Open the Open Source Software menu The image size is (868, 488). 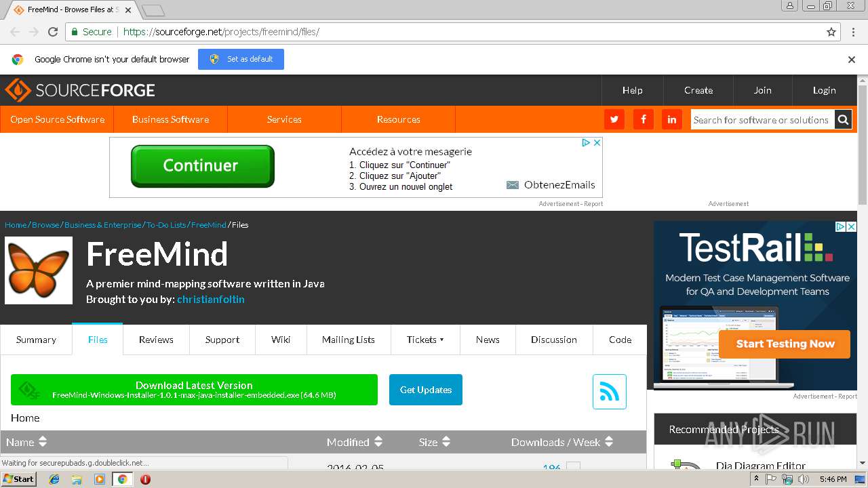[57, 119]
